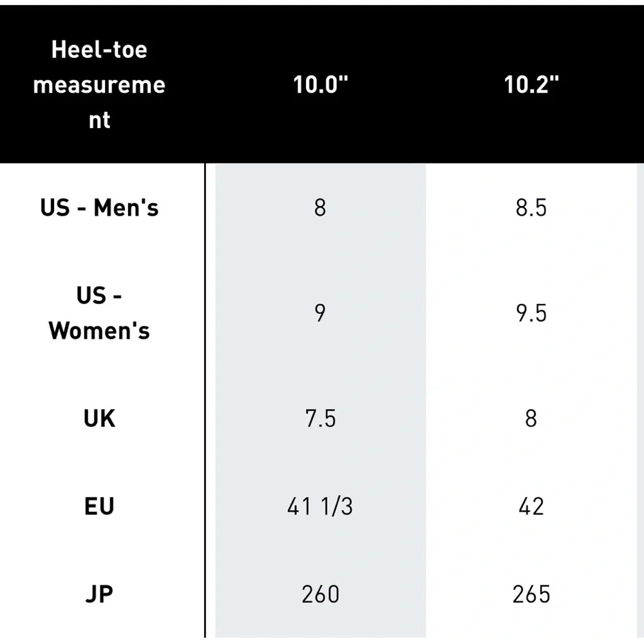Viewport: 644px width, 644px height.
Task: Click the vertical divider beside row labels
Action: (205, 399)
